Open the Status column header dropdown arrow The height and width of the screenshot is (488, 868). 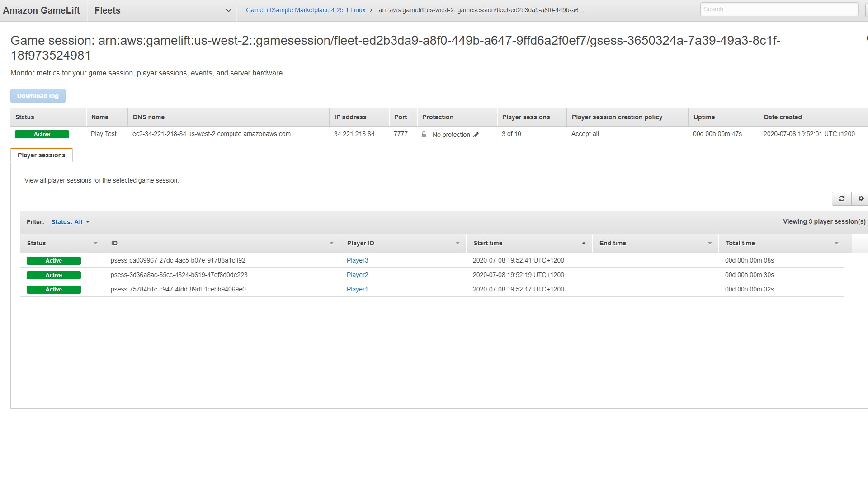[x=95, y=243]
